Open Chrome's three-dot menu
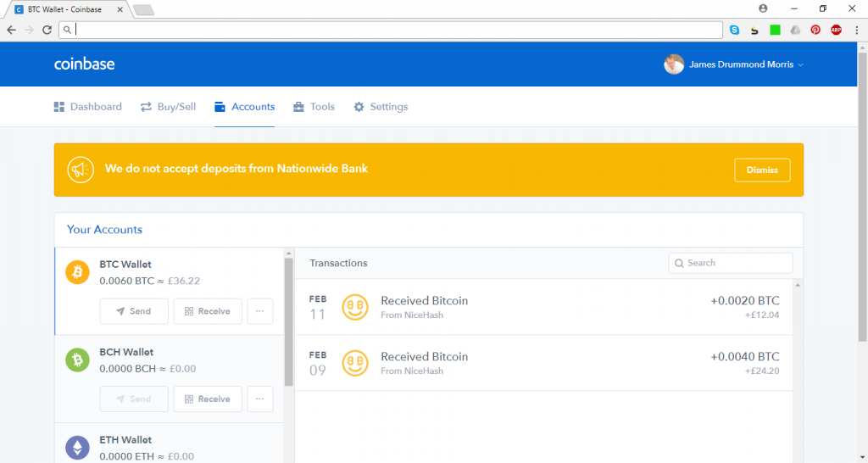Image resolution: width=868 pixels, height=463 pixels. [856, 30]
